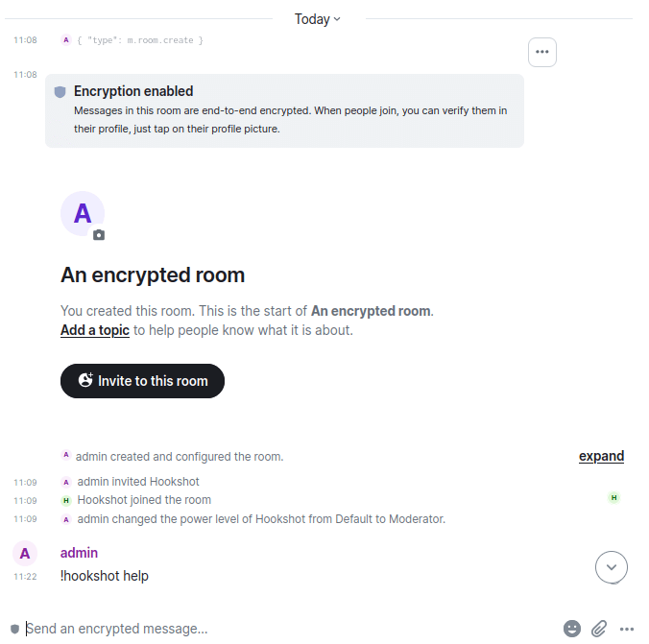Open message options three-dot button
The width and height of the screenshot is (649, 644).
tap(541, 52)
